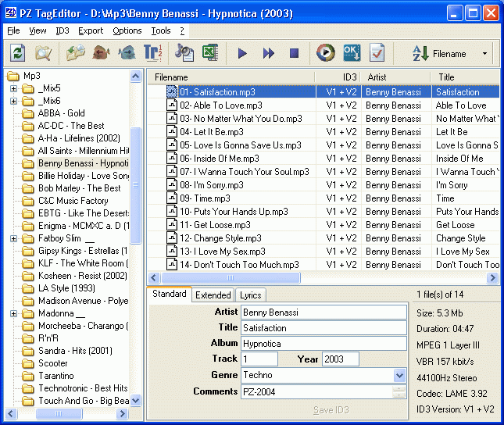Click the Album input field

pyautogui.click(x=323, y=344)
